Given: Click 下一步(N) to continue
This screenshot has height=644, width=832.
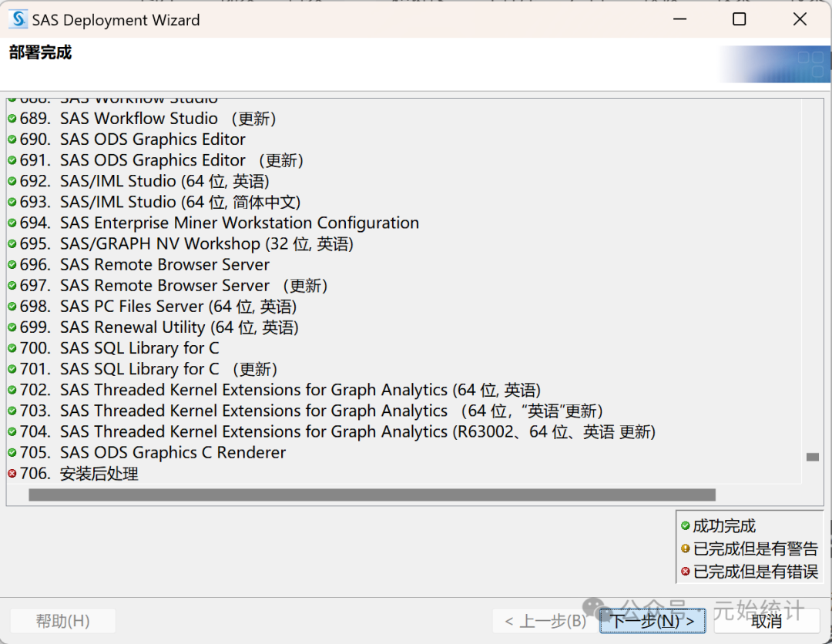Looking at the screenshot, I should point(653,621).
